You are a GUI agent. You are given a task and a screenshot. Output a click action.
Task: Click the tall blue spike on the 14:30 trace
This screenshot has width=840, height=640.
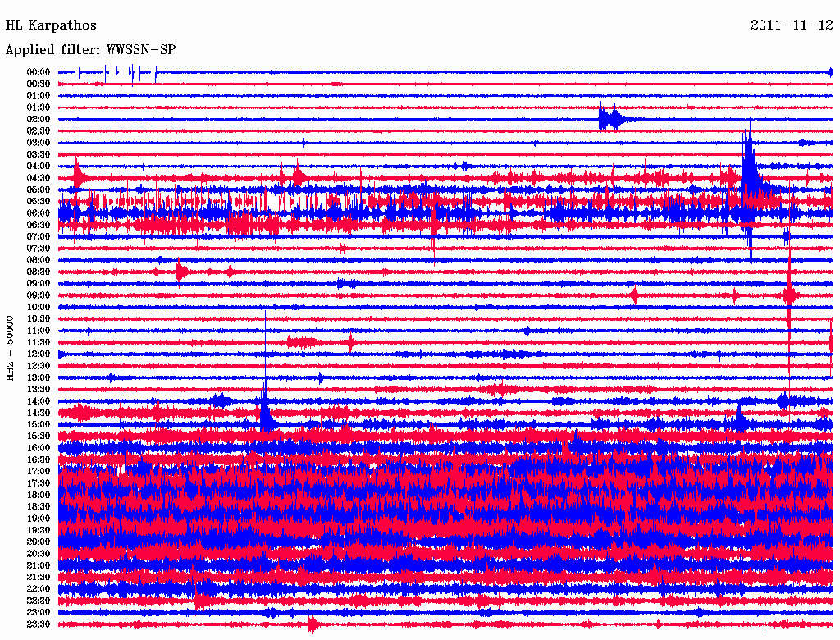[x=265, y=375]
